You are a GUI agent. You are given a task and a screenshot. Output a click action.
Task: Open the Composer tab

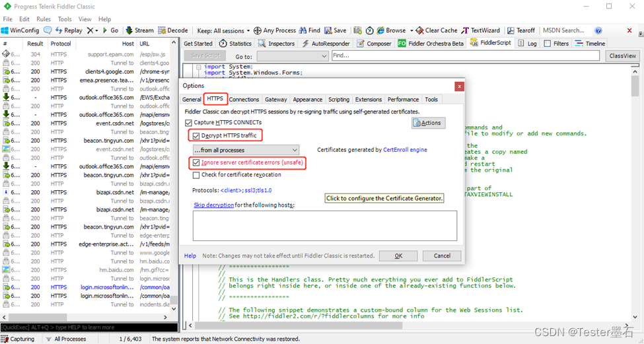[x=374, y=43]
